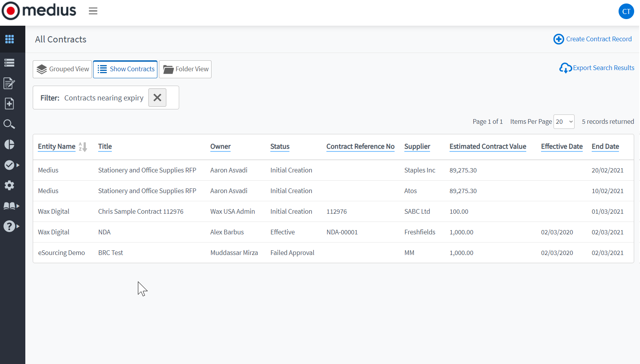Open the Items Per Page dropdown

(564, 121)
